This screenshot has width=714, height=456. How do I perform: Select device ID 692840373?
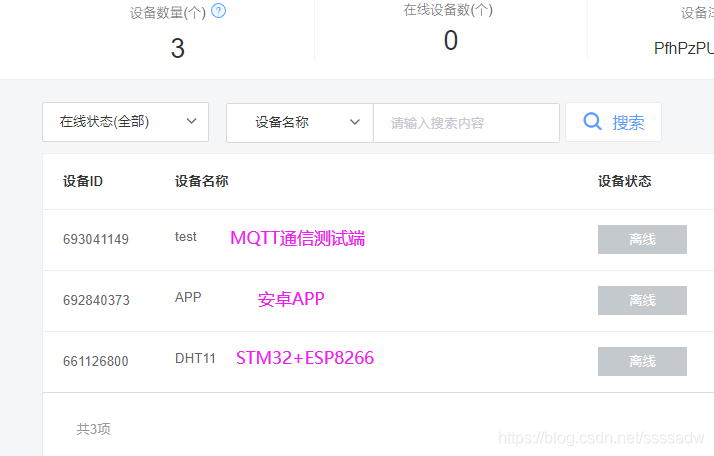(96, 300)
